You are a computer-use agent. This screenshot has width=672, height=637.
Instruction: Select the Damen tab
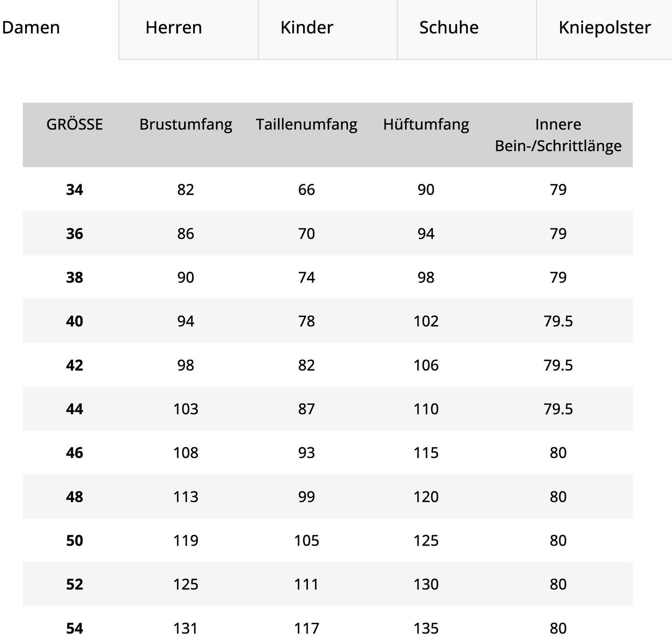pos(31,28)
